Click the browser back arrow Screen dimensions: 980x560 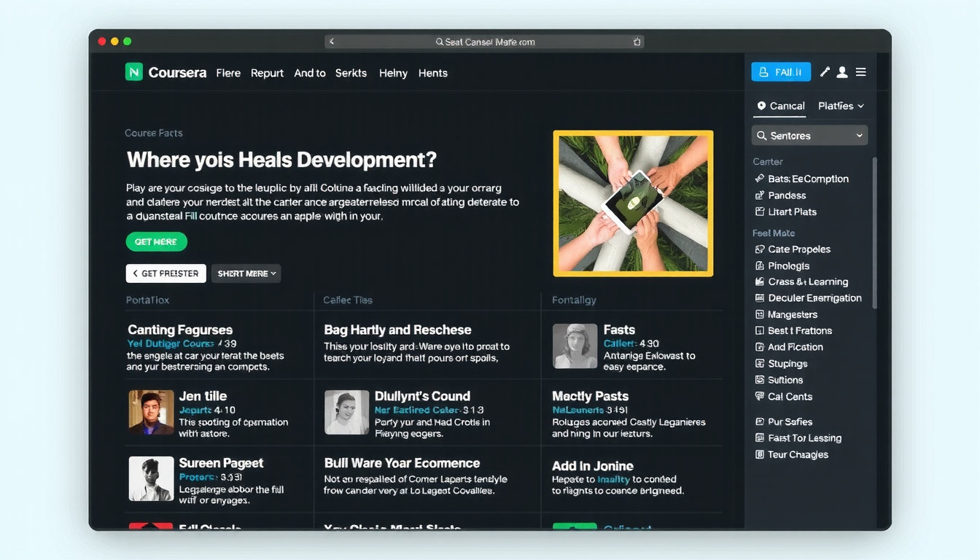(x=332, y=42)
